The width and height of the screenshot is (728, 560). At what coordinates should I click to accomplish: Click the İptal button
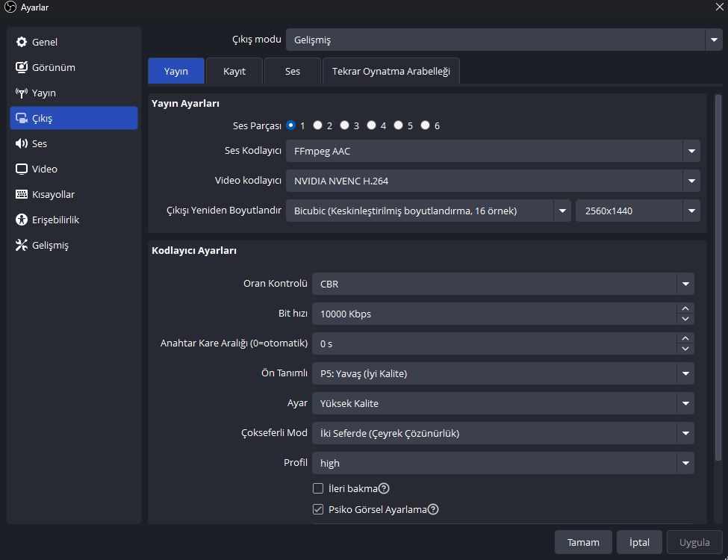click(639, 542)
